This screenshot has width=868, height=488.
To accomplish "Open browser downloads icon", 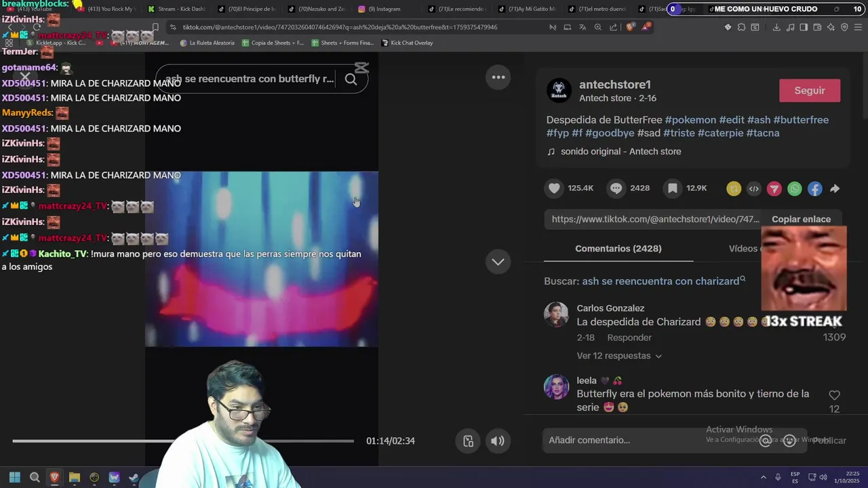I will (776, 27).
